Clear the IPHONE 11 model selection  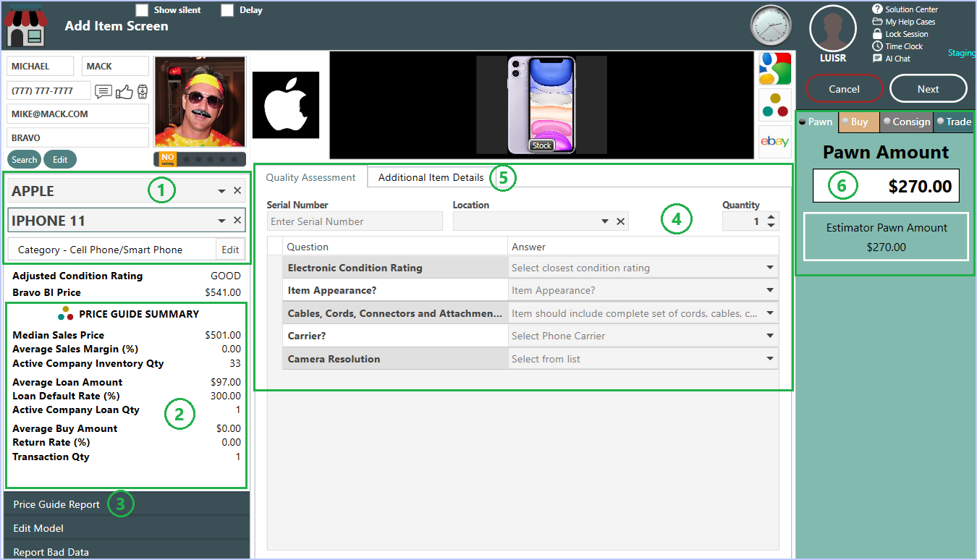tap(237, 221)
